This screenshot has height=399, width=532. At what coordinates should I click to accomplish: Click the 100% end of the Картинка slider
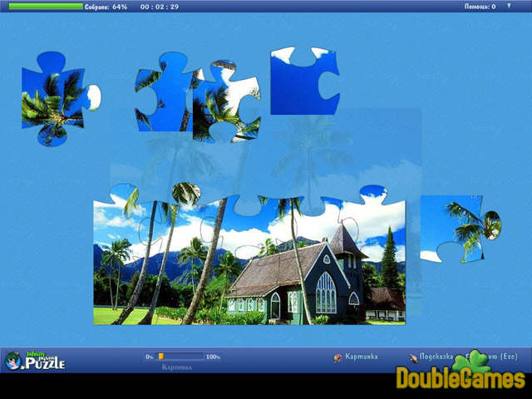[213, 357]
